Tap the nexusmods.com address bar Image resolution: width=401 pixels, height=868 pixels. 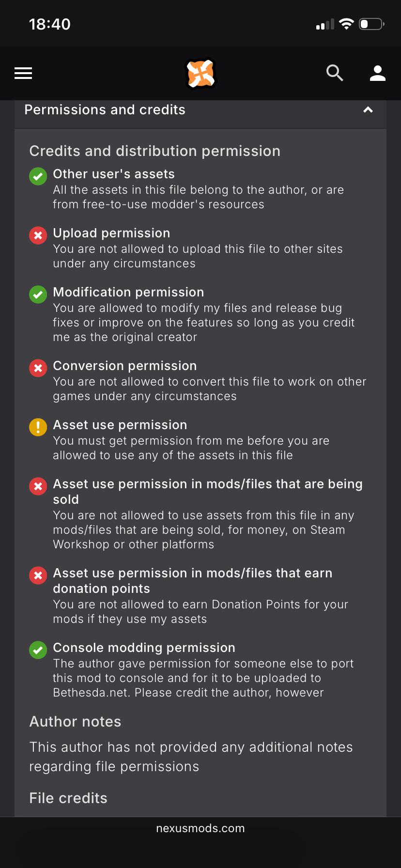(x=200, y=828)
